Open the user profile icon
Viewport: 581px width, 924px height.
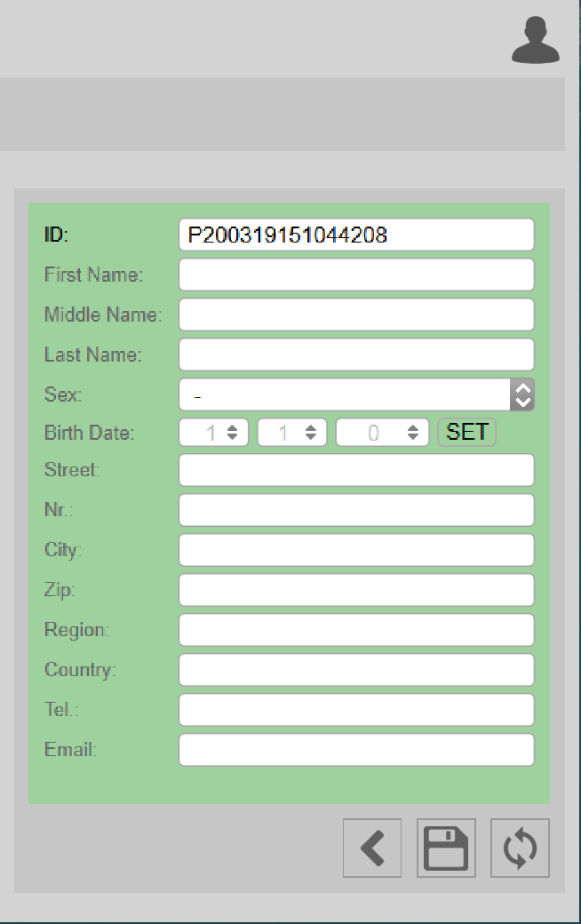536,41
